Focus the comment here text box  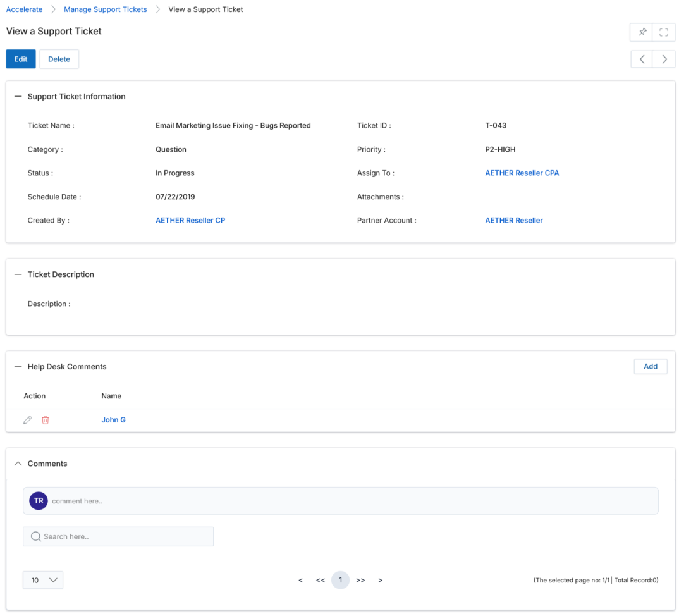pyautogui.click(x=340, y=501)
